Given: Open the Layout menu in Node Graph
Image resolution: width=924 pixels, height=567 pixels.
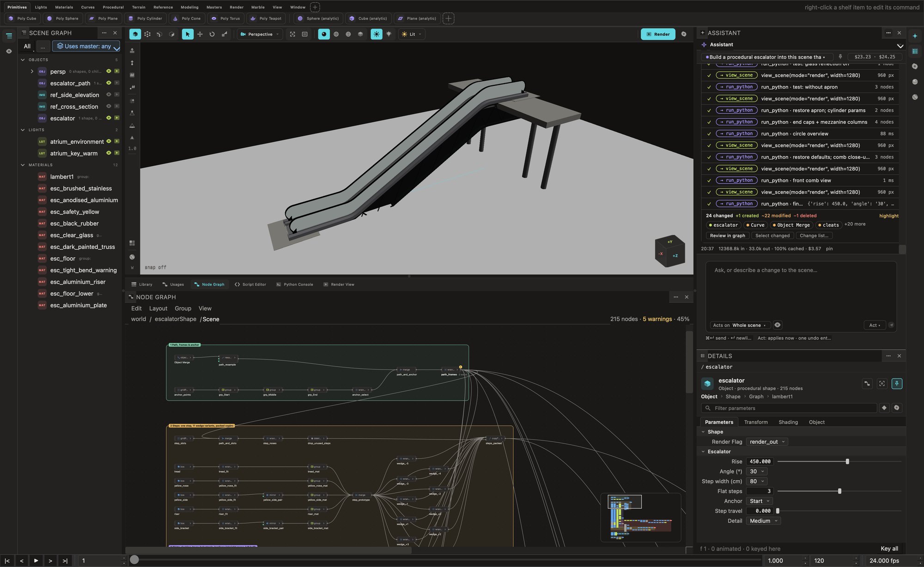Looking at the screenshot, I should click(x=158, y=308).
